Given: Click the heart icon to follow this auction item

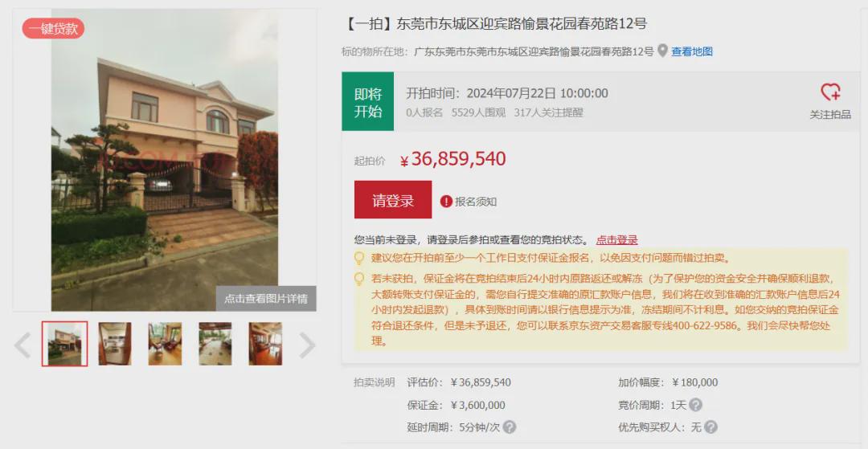Looking at the screenshot, I should [829, 92].
